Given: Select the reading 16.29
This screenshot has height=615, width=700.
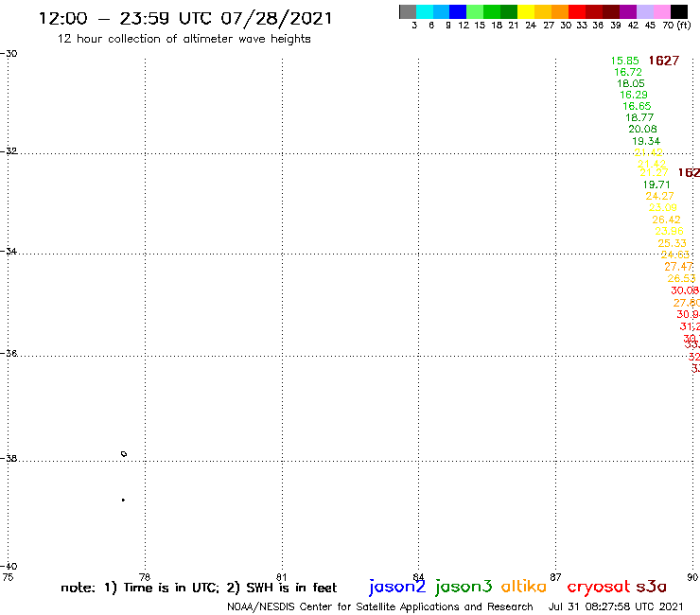Looking at the screenshot, I should tap(634, 95).
